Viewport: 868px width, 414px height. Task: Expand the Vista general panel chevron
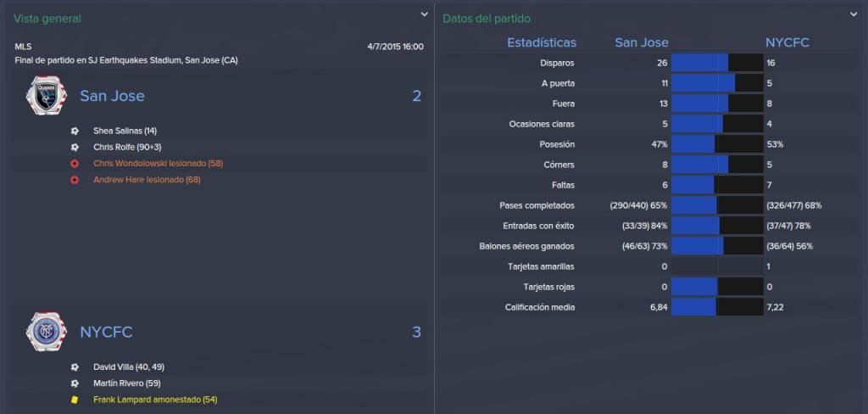(x=424, y=14)
